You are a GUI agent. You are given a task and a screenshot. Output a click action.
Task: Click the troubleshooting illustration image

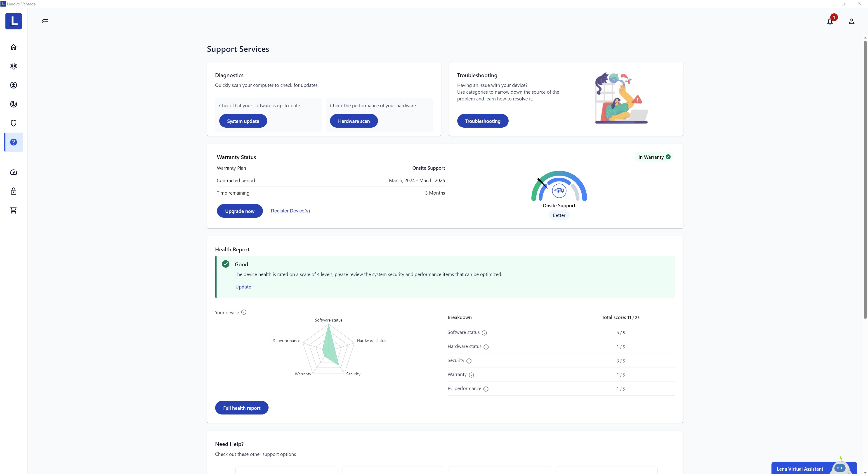coord(621,98)
